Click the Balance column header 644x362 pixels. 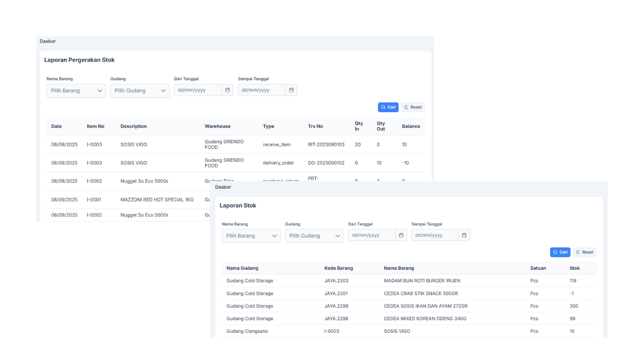coord(411,126)
